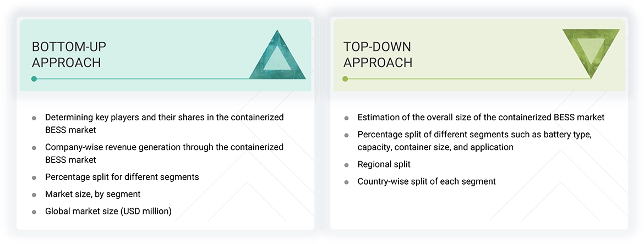The width and height of the screenshot is (644, 244).
Task: Click the teal dot under Bottom-Up Approach heading
Action: 34,79
